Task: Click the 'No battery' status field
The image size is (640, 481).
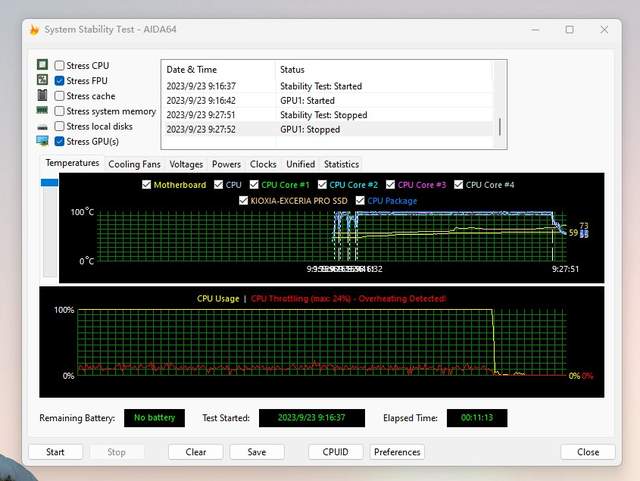Action: point(154,418)
